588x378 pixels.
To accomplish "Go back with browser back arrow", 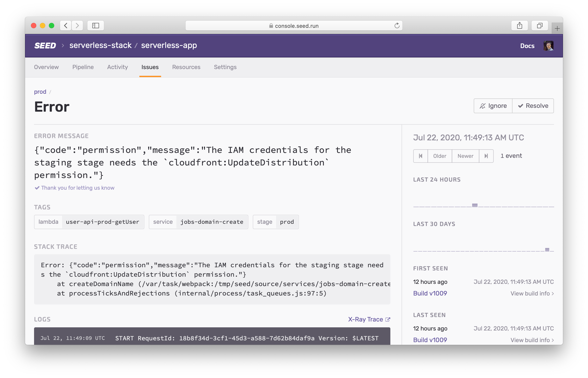I will tap(66, 26).
